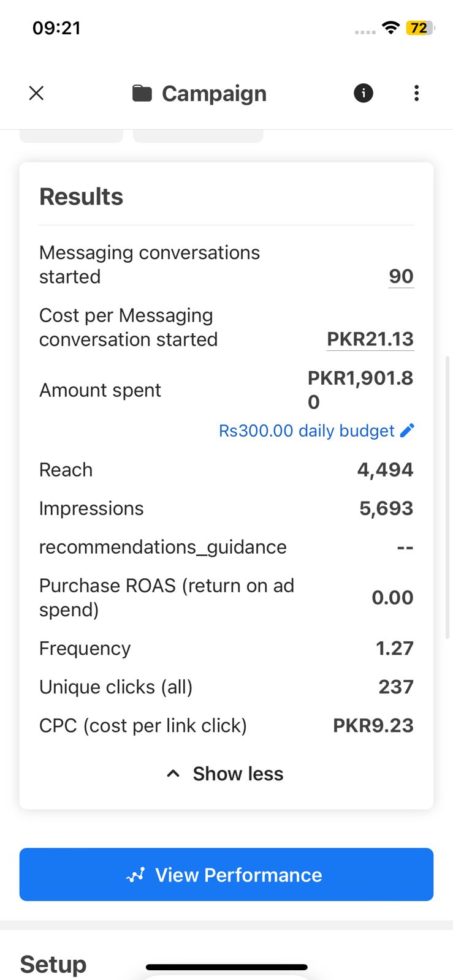Close the Campaign screen with X
Viewport: 453px width, 980px height.
tap(37, 93)
